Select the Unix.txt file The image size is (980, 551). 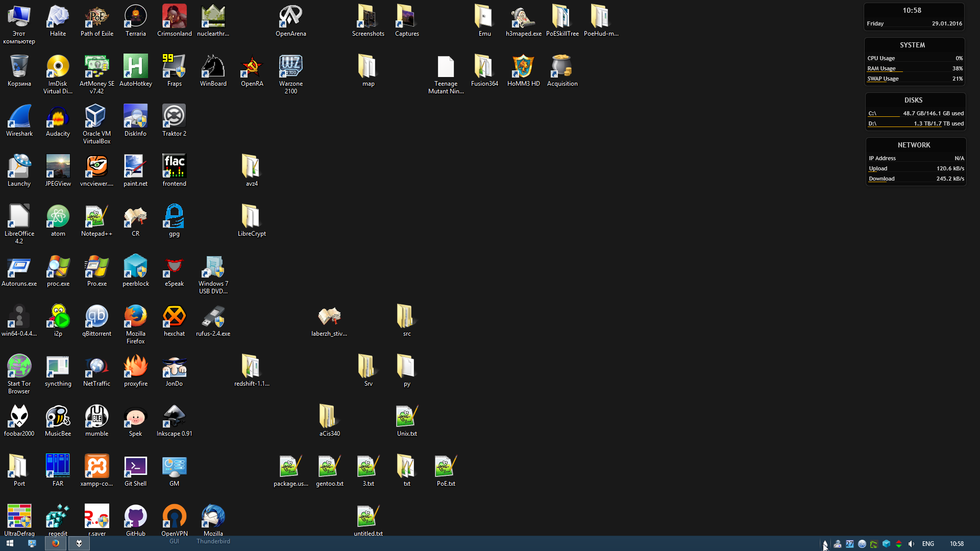pos(407,420)
